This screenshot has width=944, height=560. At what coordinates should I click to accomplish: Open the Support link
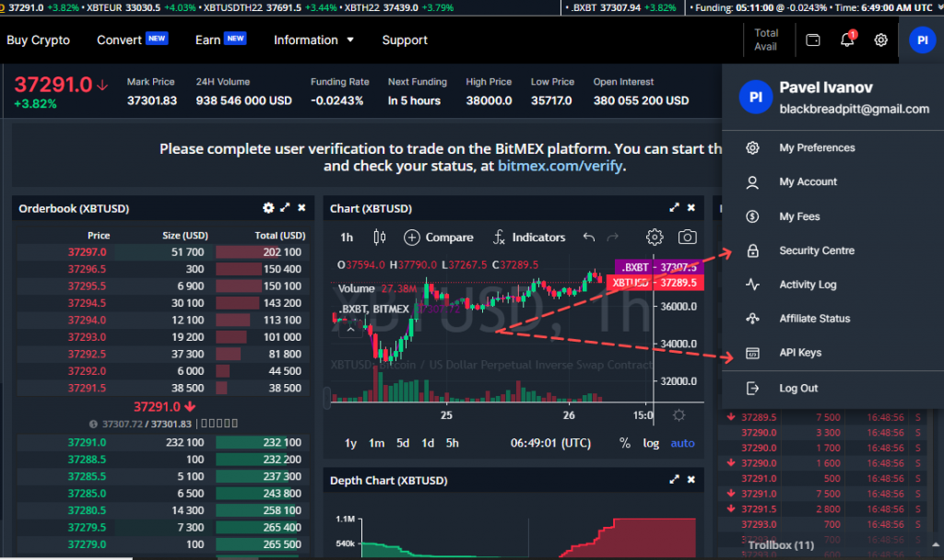point(405,41)
